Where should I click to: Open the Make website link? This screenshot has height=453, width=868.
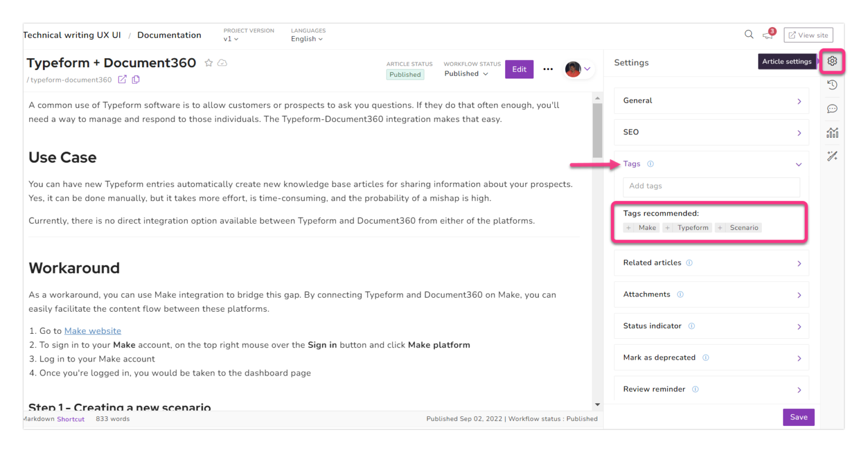click(x=92, y=330)
